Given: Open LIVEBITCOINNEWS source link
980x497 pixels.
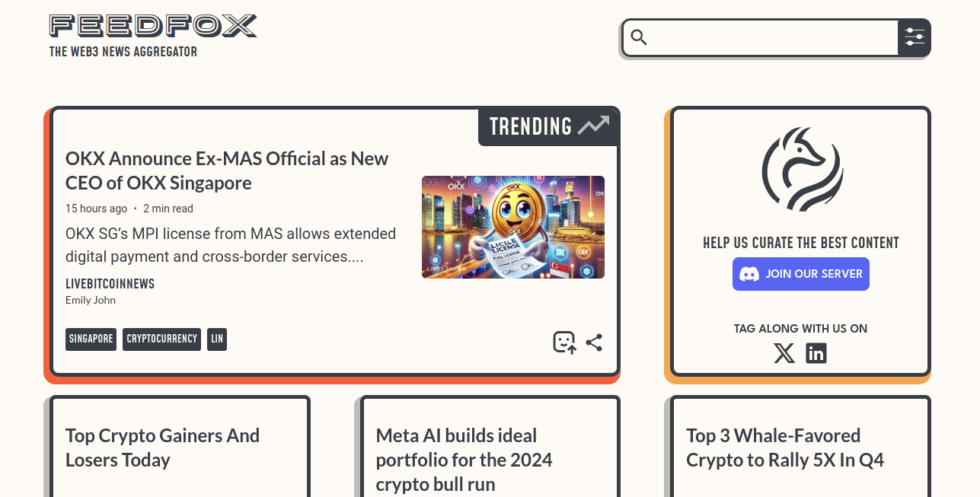Looking at the screenshot, I should pyautogui.click(x=110, y=284).
